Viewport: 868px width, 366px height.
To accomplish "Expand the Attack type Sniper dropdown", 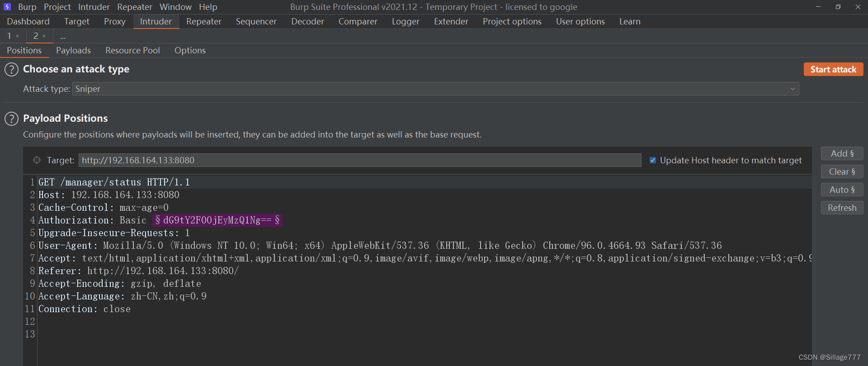I will [x=793, y=89].
